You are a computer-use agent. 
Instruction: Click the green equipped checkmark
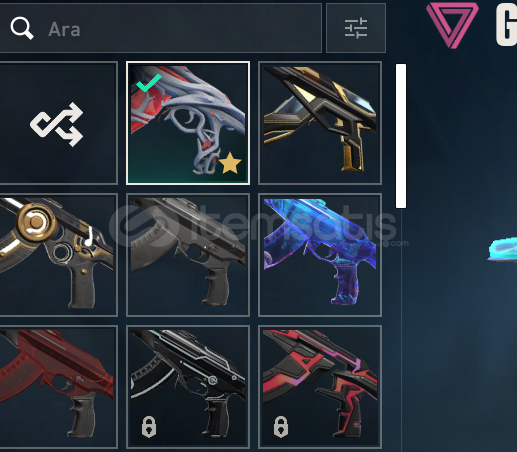(149, 83)
